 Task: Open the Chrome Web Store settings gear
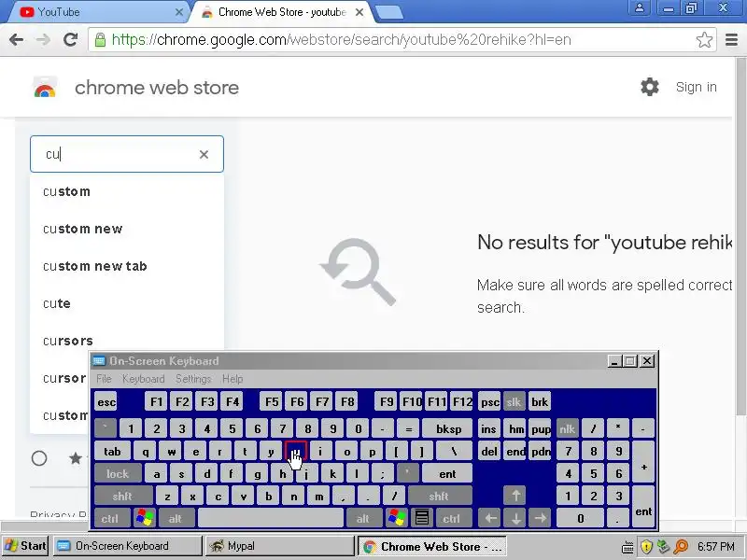(x=649, y=87)
